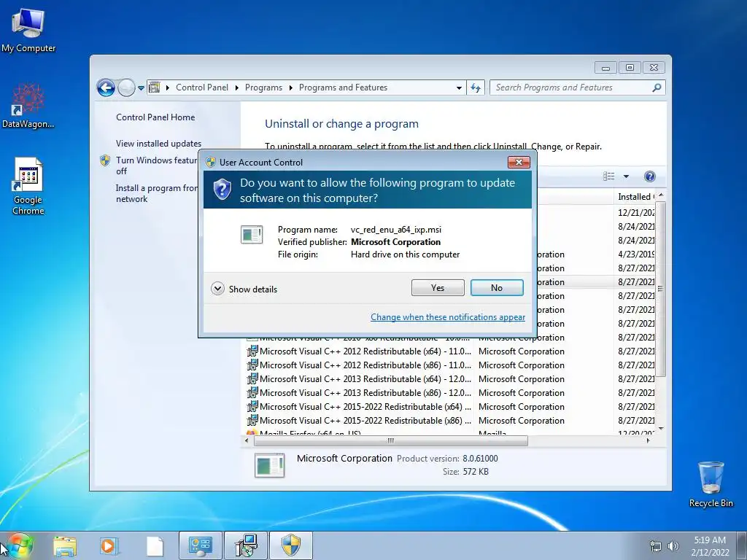Viewport: 747px width, 560px height.
Task: Open the recent pages dropdown arrow
Action: tap(141, 88)
